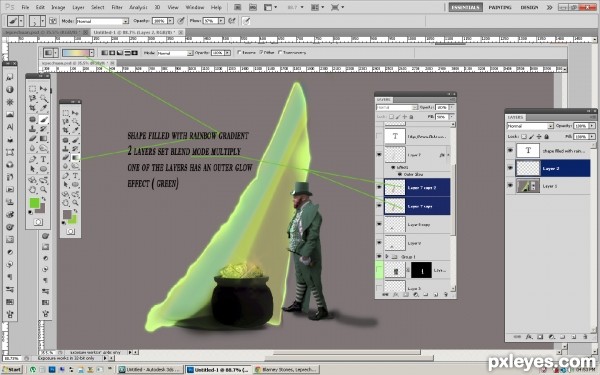Click the Diamond Gradient style icon
Viewport: 600px width, 375px height.
pos(135,53)
